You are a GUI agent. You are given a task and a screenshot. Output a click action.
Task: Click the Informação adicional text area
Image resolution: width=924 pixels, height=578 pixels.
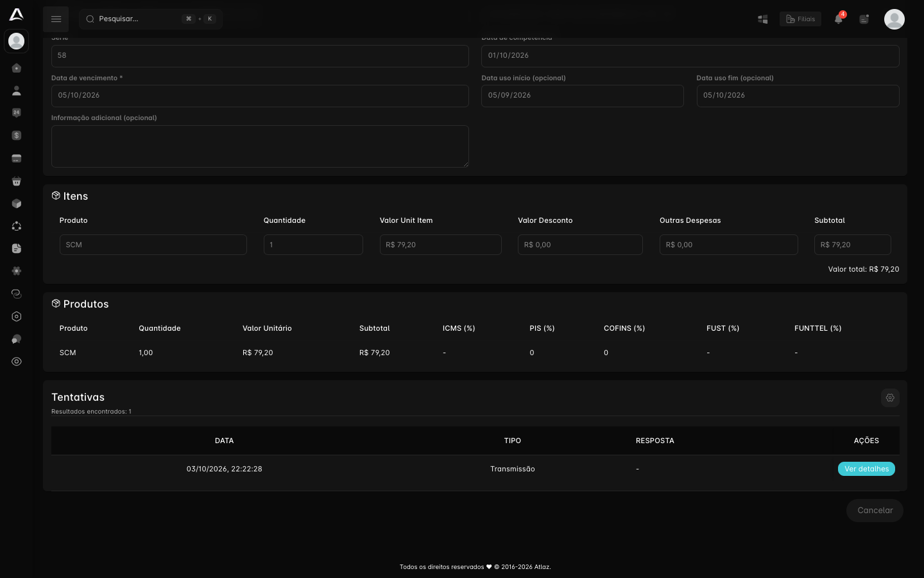(x=260, y=146)
